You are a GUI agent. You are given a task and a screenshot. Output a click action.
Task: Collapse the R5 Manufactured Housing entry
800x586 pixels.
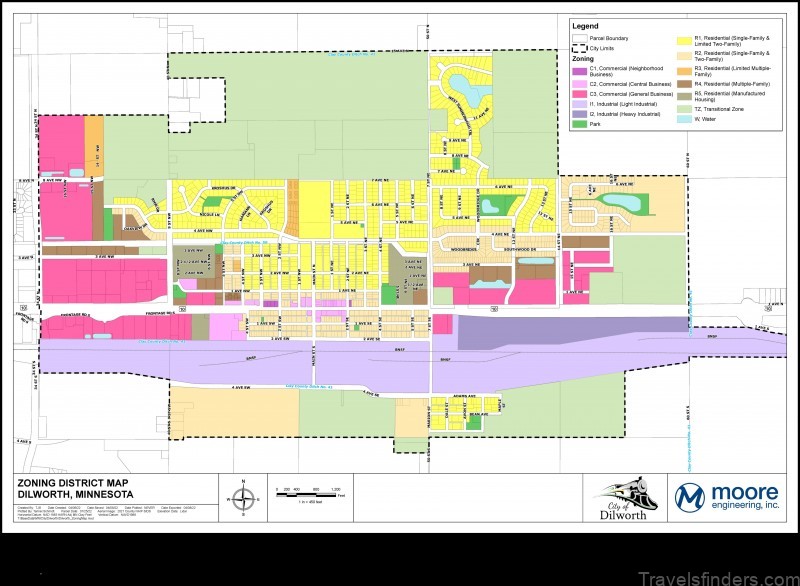tap(684, 95)
